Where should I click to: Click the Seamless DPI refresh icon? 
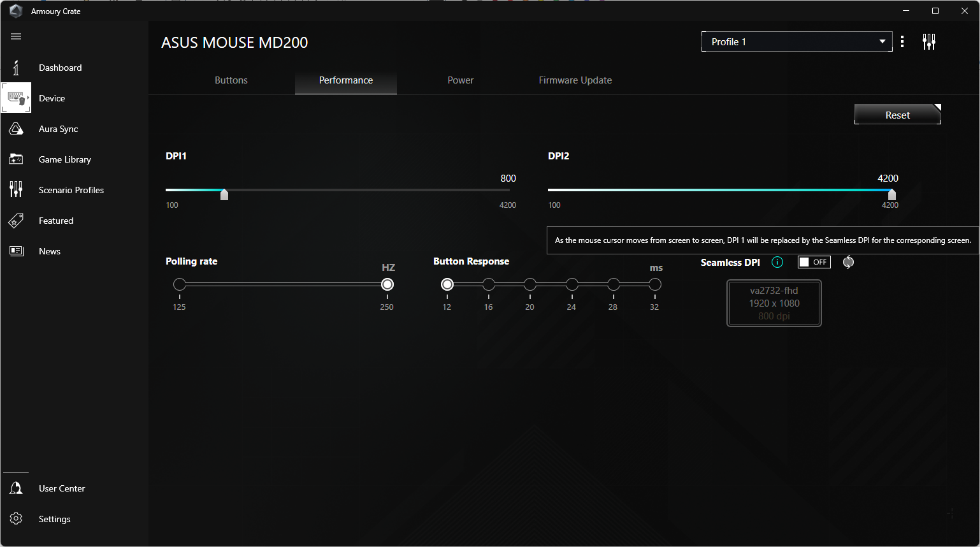(848, 262)
